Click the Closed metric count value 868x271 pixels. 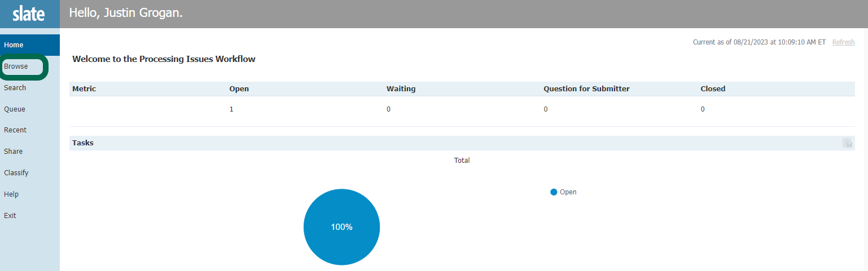(703, 109)
